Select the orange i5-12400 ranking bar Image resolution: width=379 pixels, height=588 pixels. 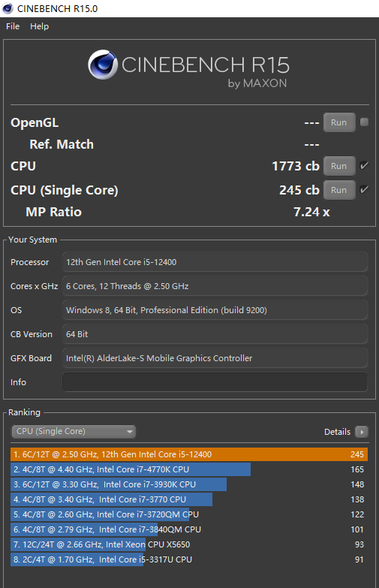point(189,454)
